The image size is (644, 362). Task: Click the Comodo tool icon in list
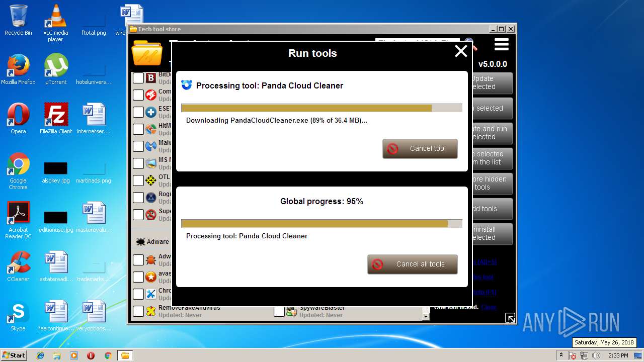pyautogui.click(x=151, y=95)
